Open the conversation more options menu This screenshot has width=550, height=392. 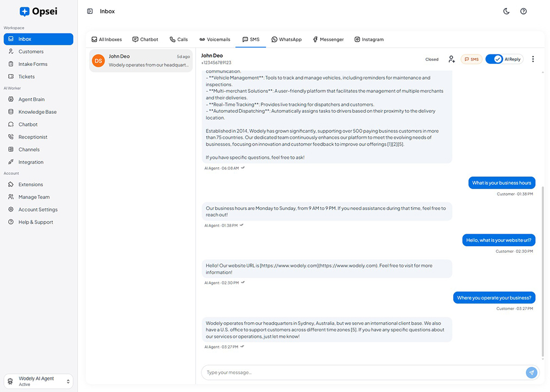click(533, 59)
